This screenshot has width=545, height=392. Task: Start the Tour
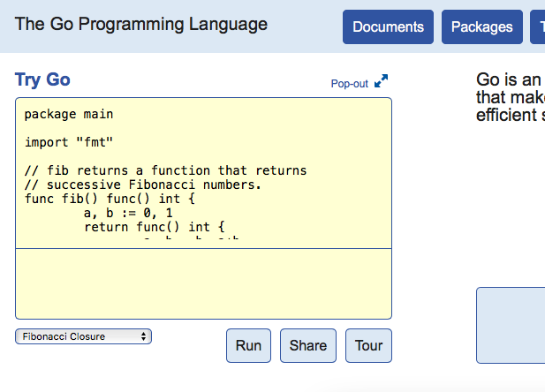pos(368,345)
